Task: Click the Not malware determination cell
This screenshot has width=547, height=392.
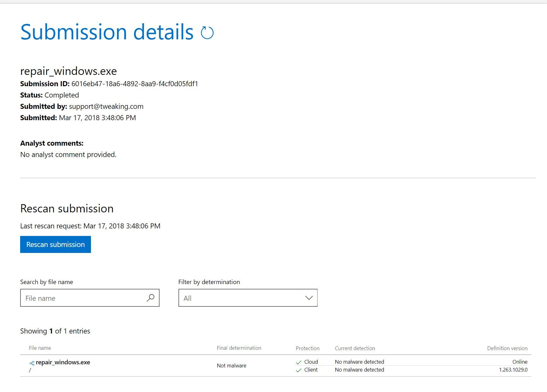Action: 231,366
